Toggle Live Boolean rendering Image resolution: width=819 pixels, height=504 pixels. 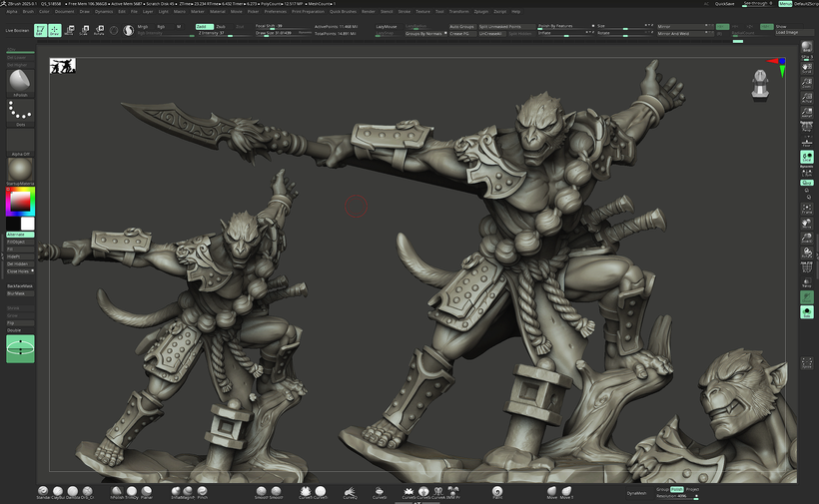point(17,31)
